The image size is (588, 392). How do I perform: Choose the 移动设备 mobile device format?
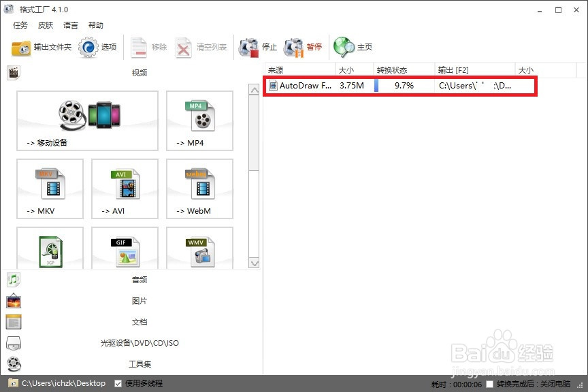[87, 120]
